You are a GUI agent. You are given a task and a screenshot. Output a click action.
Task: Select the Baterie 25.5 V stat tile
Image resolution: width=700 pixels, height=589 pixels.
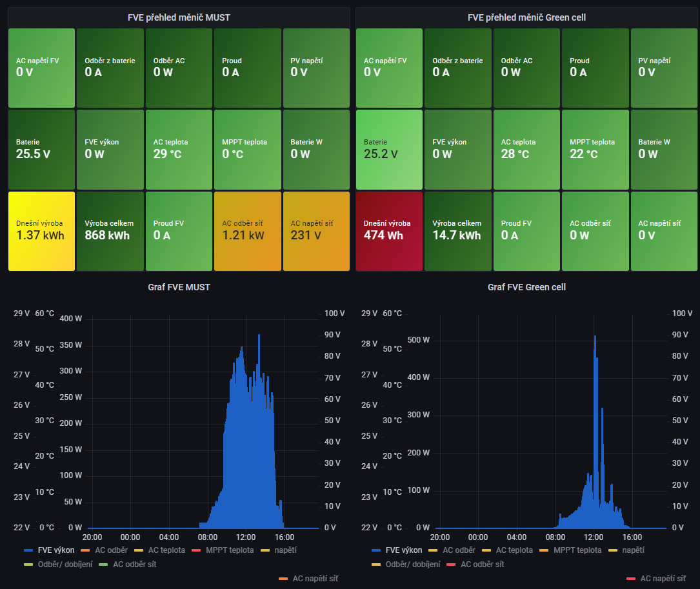[x=41, y=150]
